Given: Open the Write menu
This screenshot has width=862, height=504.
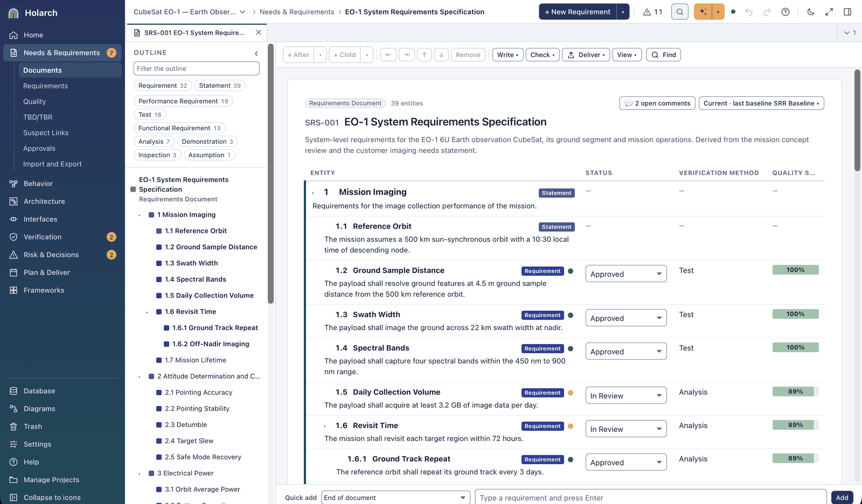Looking at the screenshot, I should [508, 55].
